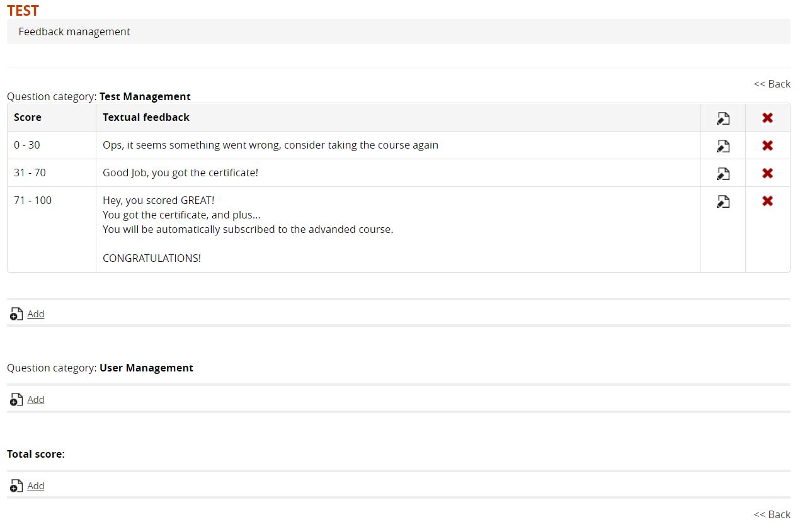Click the top Back link
Image resolution: width=800 pixels, height=532 pixels.
tap(772, 84)
